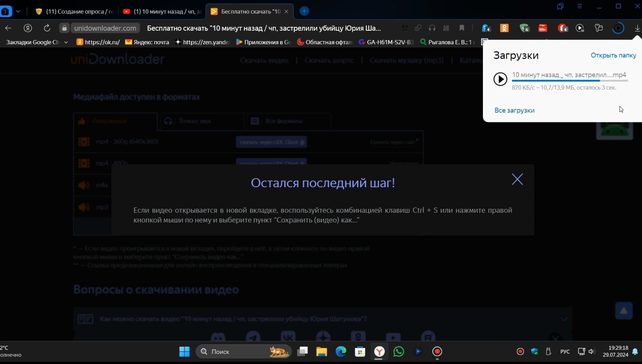This screenshot has height=364, width=642.
Task: Click the tiles grid icon in the toolbar
Action: [x=405, y=28]
